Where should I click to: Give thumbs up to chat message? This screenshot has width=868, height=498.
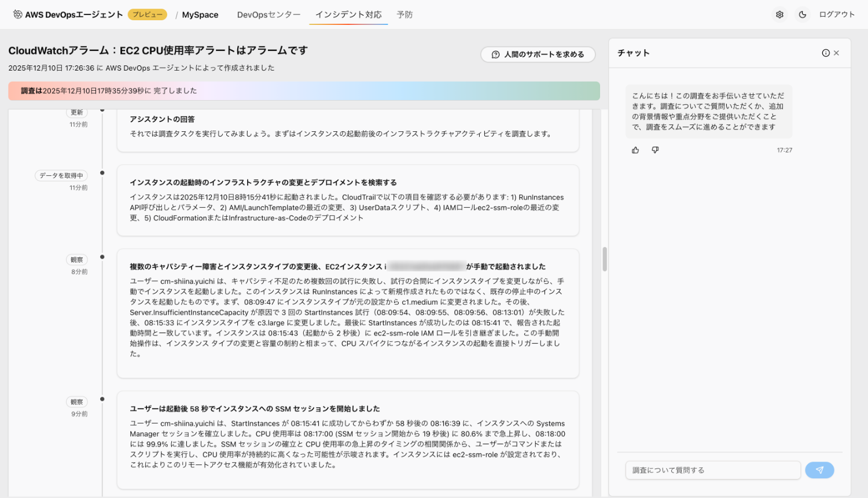(x=635, y=150)
